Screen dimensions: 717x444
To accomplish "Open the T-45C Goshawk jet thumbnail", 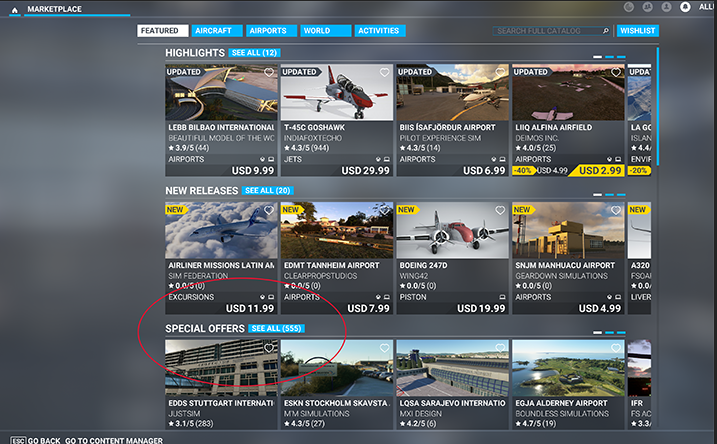I will coord(337,92).
